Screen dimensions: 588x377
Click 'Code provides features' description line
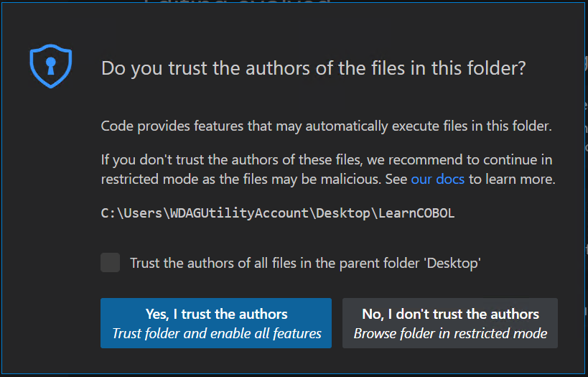point(326,126)
